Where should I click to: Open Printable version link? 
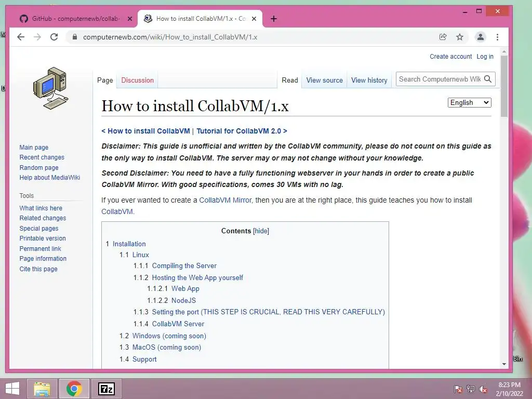[x=43, y=238]
